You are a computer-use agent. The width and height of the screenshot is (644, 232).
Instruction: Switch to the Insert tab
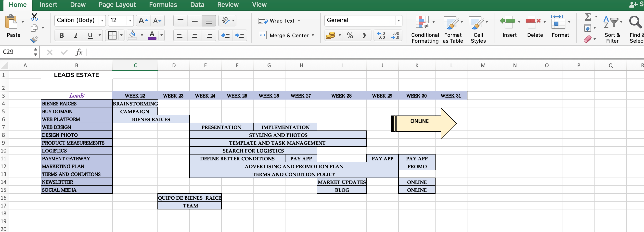tap(48, 5)
